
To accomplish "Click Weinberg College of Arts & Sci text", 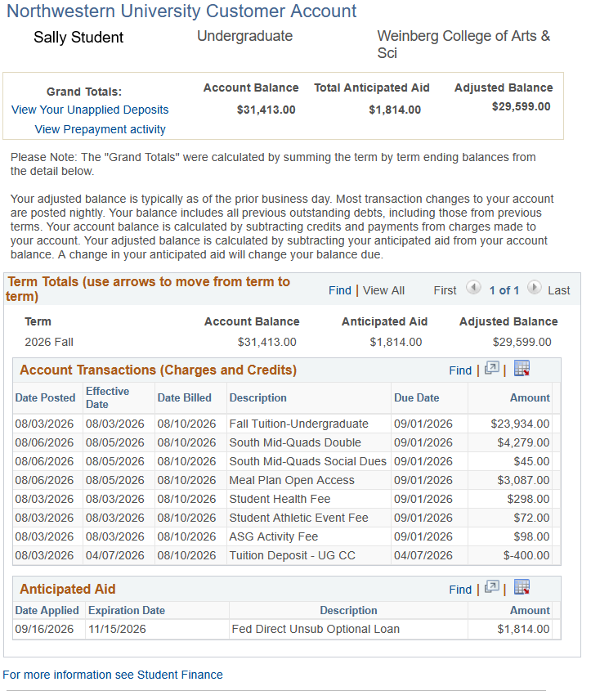I will 463,44.
